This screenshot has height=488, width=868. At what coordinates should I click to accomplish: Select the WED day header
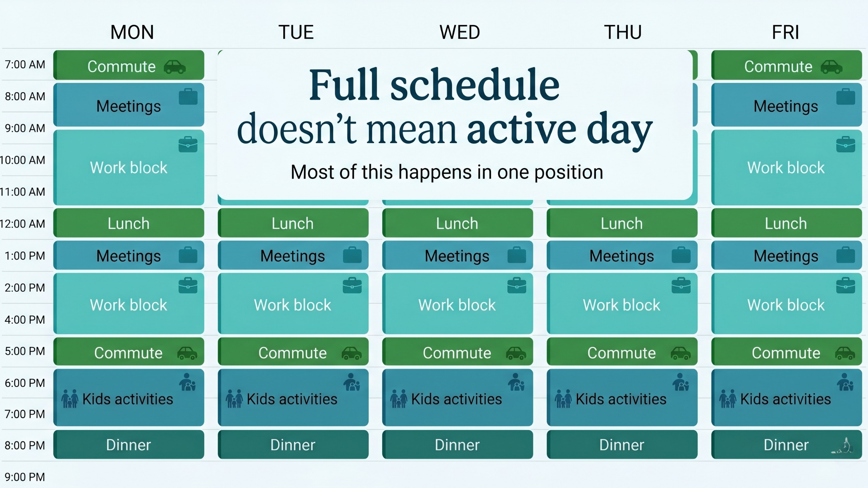click(460, 32)
